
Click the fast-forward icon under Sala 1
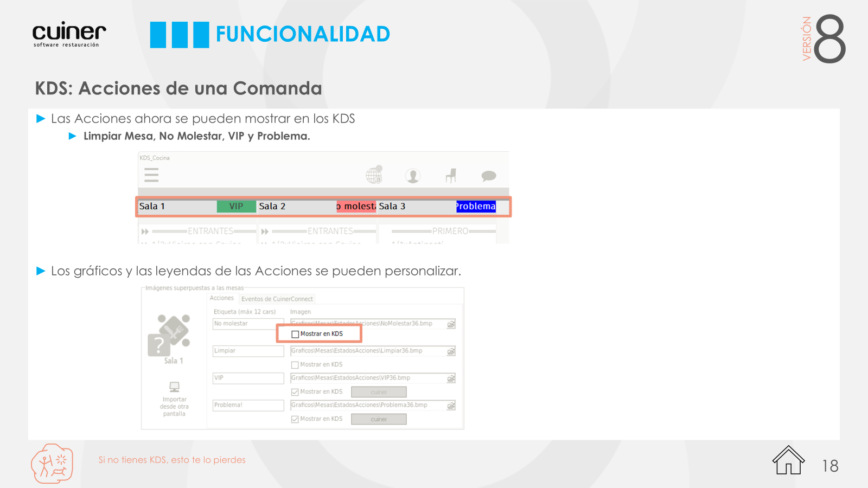click(145, 232)
